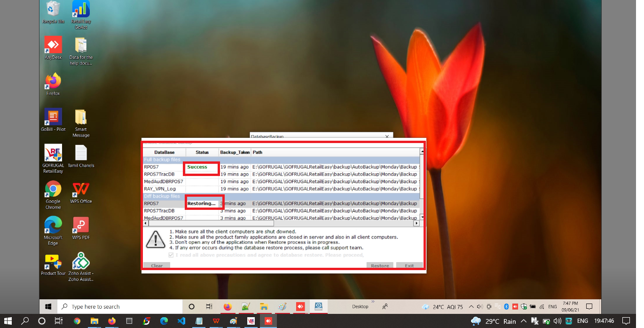
Task: Open the WPS Office desktop shortcut
Action: tap(81, 192)
